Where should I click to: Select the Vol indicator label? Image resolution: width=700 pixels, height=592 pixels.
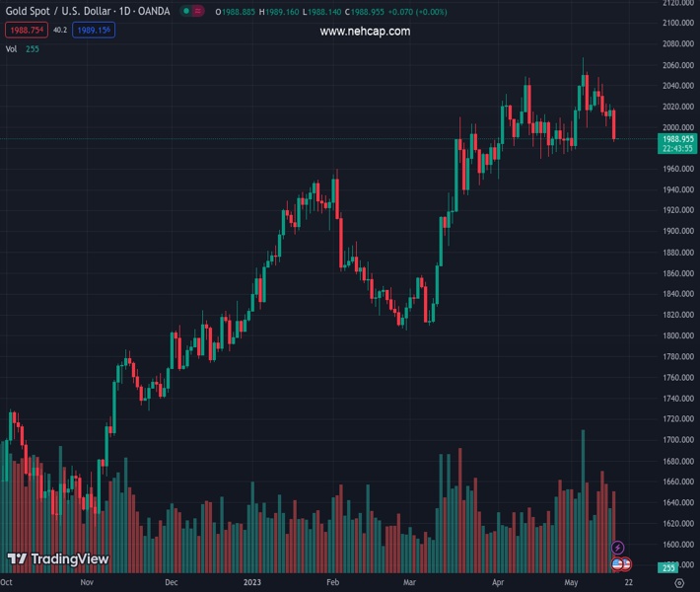(12, 48)
